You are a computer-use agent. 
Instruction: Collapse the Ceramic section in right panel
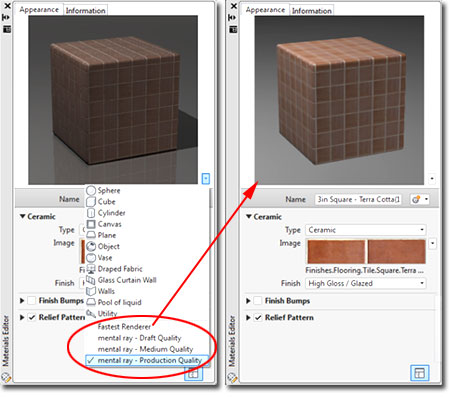(249, 216)
